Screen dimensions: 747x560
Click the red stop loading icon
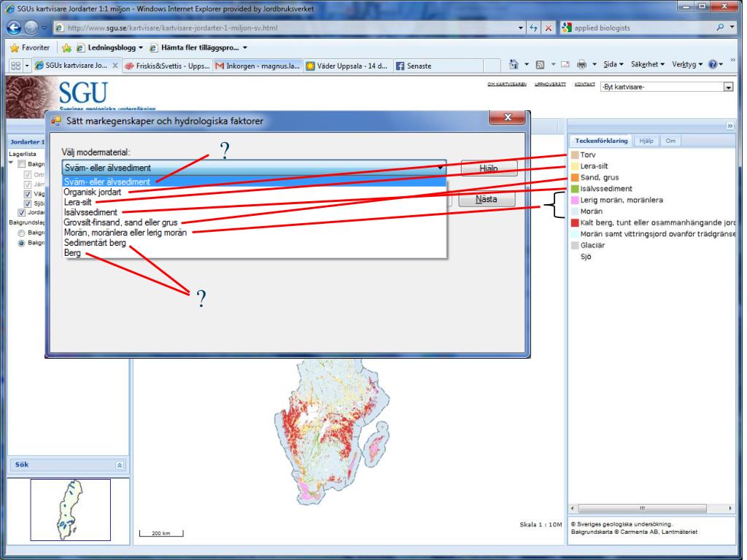pos(549,28)
